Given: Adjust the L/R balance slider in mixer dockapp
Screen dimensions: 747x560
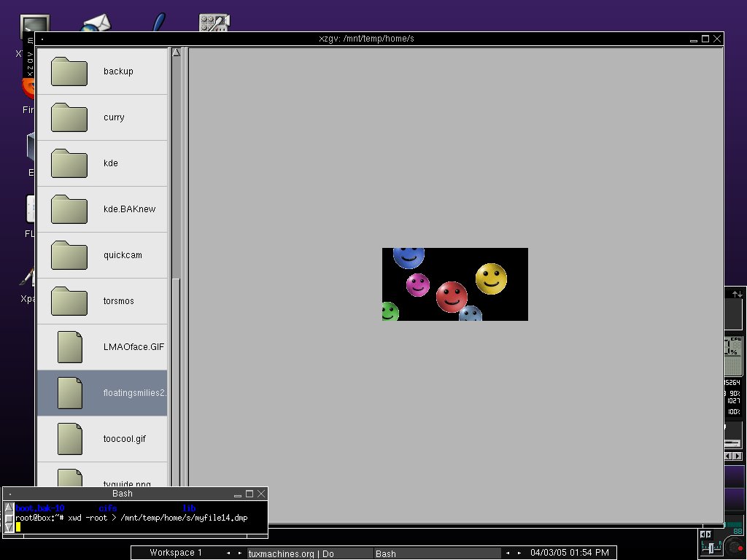Looking at the screenshot, I should pos(711,548).
